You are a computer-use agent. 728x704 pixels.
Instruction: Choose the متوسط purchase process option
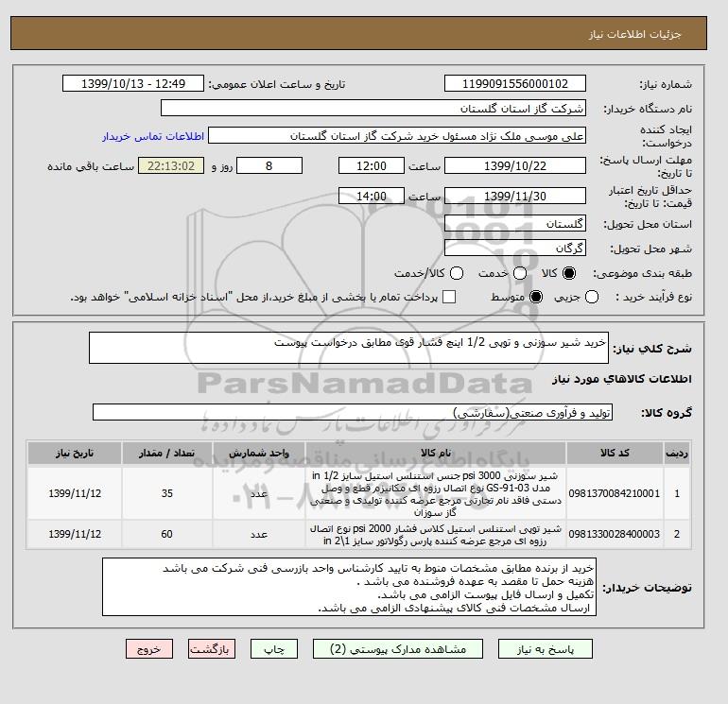pos(536,297)
